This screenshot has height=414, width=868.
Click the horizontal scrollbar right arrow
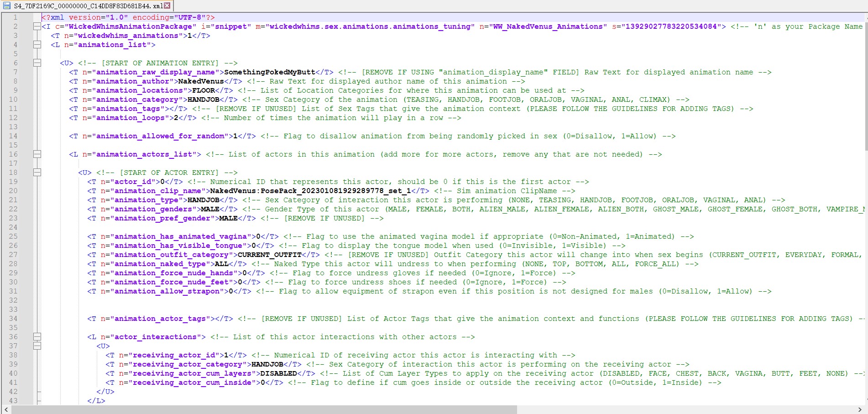pyautogui.click(x=860, y=409)
